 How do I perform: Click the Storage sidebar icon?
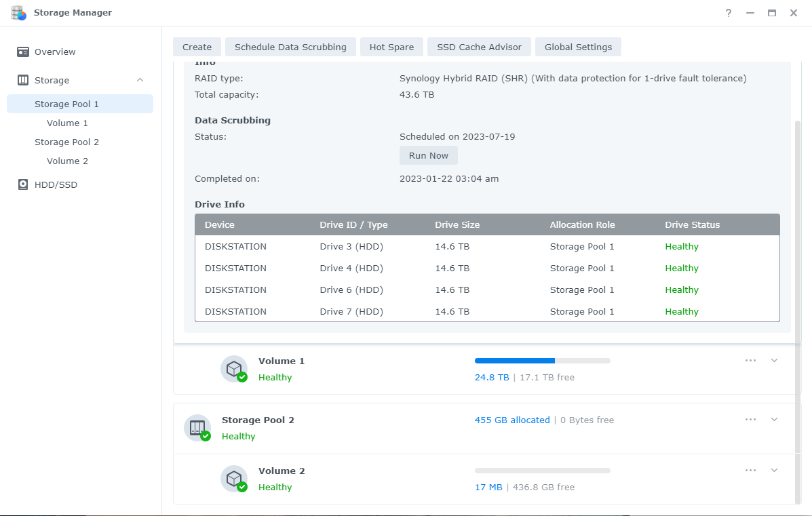[x=23, y=80]
